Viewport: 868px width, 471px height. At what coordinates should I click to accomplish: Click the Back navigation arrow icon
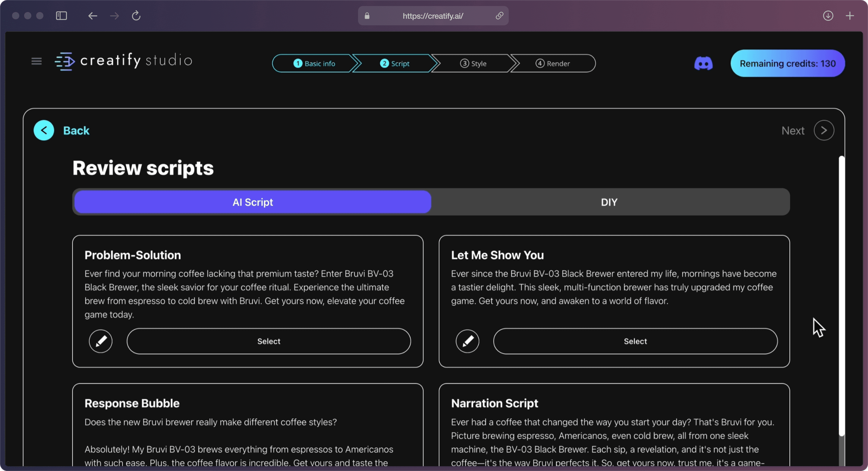44,129
